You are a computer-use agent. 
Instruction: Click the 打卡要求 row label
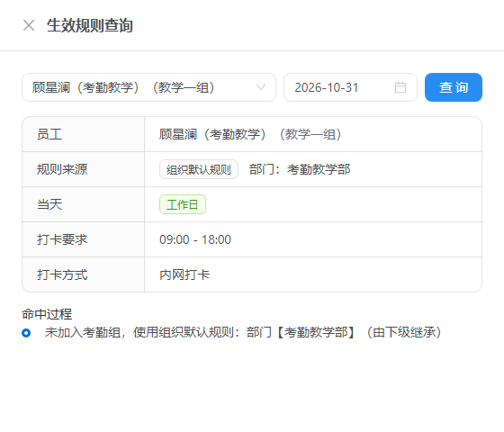[62, 239]
